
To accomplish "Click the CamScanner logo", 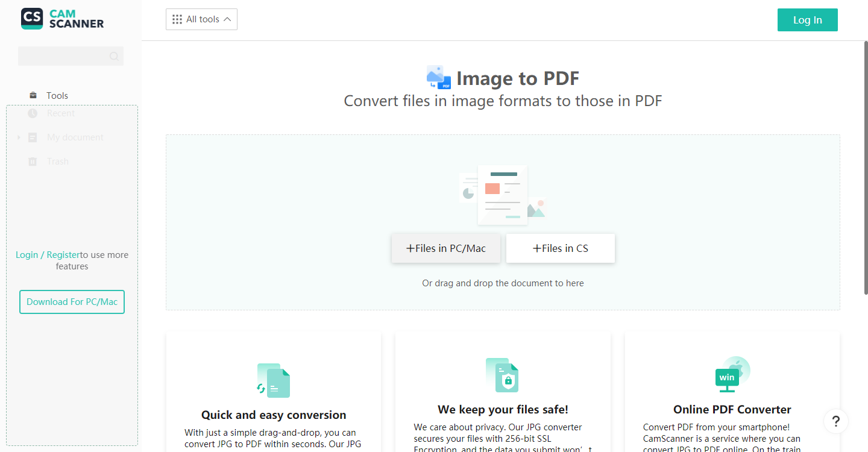I will coord(62,19).
